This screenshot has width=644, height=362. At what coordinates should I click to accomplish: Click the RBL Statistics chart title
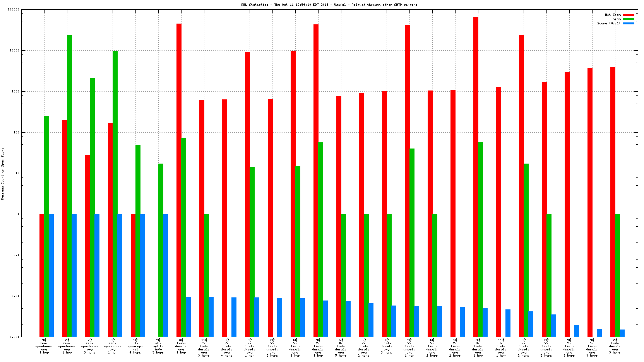tap(329, 5)
